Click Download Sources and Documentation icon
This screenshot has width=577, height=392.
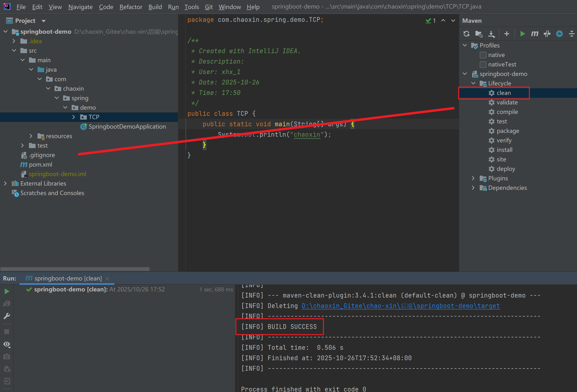coord(491,34)
